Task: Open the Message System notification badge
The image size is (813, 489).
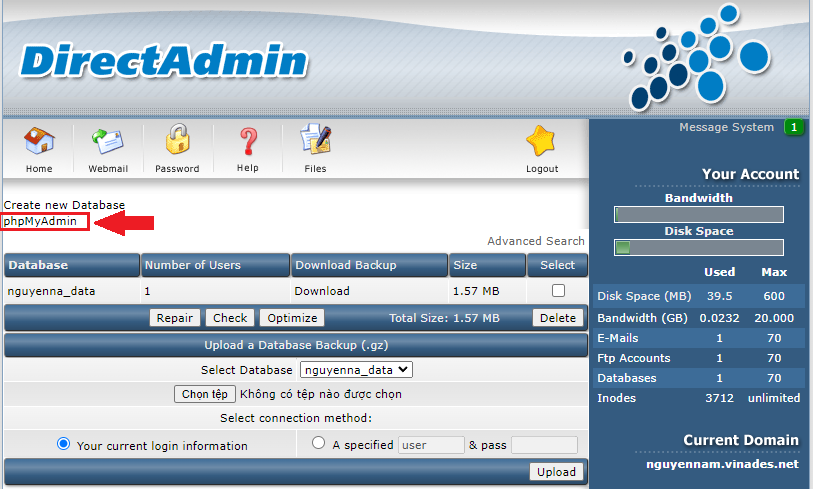Action: (x=794, y=127)
